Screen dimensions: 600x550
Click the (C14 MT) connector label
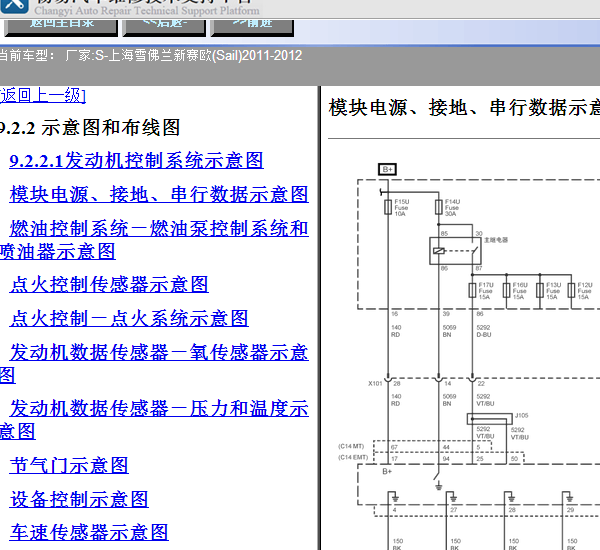tap(351, 446)
